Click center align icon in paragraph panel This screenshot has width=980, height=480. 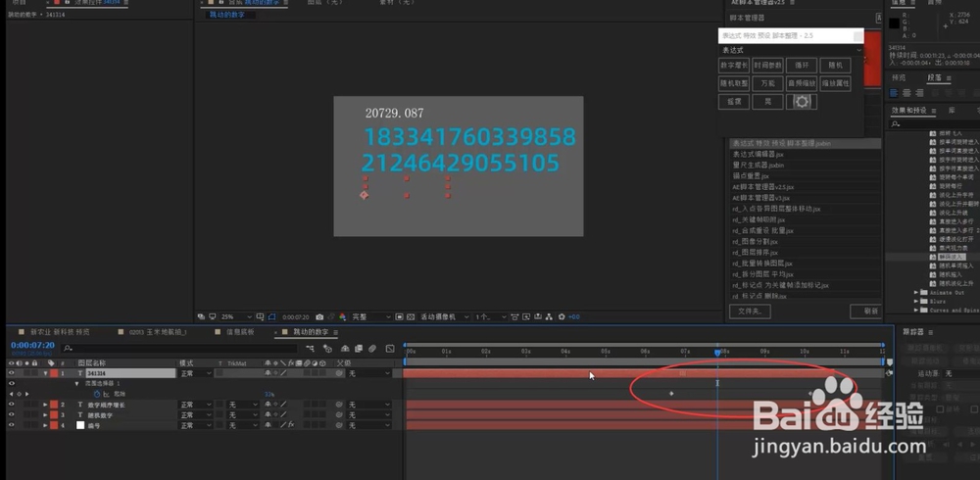(x=906, y=92)
